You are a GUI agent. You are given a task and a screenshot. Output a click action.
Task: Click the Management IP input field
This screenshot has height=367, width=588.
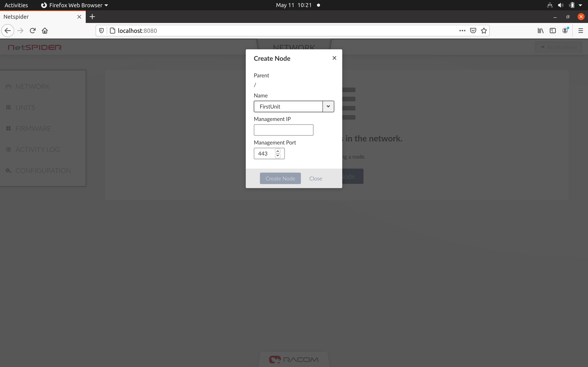pos(284,130)
